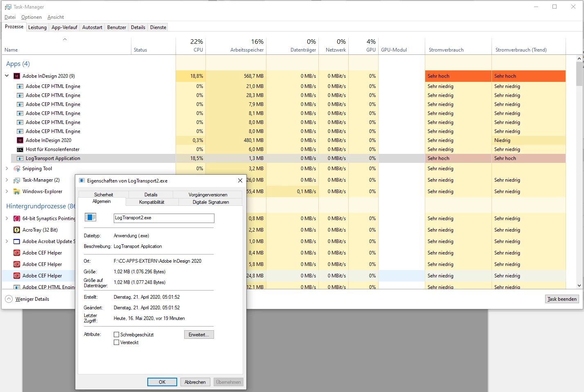Click the Weniger Details link
Image resolution: width=584 pixels, height=392 pixels.
tap(32, 299)
